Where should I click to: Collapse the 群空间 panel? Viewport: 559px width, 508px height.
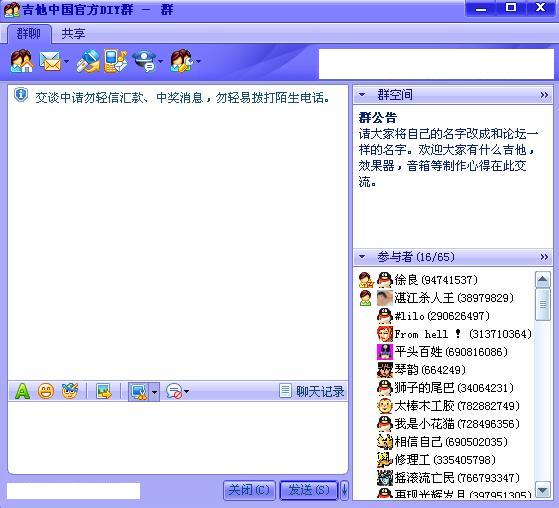(362, 95)
